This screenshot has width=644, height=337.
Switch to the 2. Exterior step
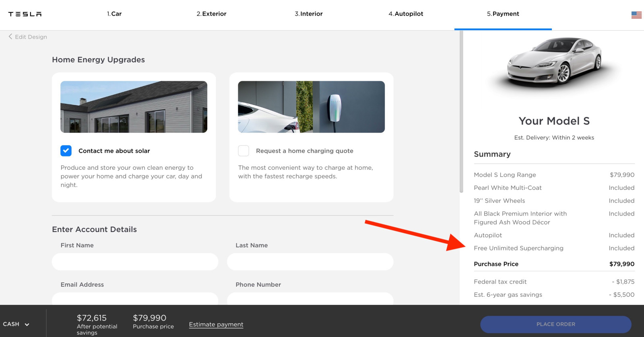coord(211,14)
